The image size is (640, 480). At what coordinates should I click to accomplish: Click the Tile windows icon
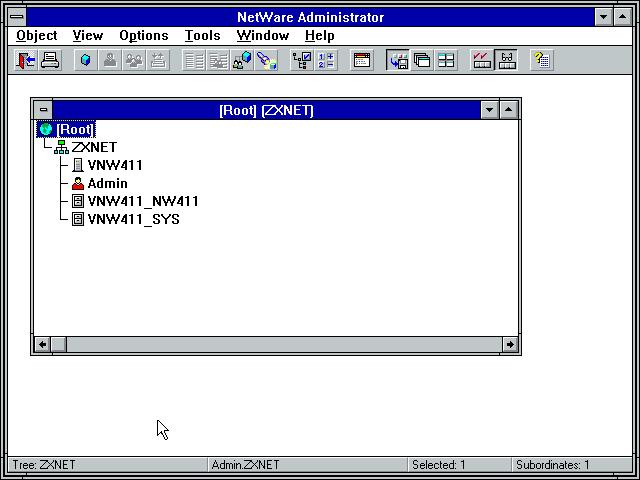[x=446, y=60]
